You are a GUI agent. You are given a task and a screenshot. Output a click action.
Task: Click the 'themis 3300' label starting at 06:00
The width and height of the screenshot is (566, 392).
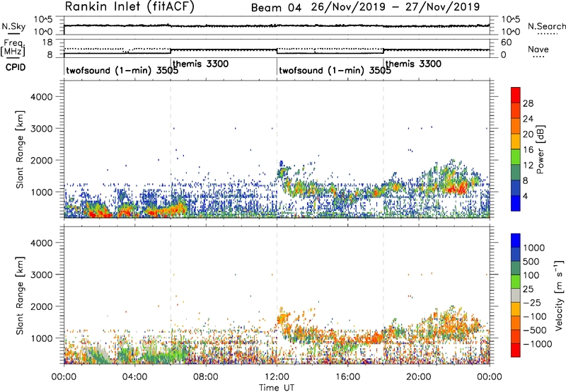[200, 64]
